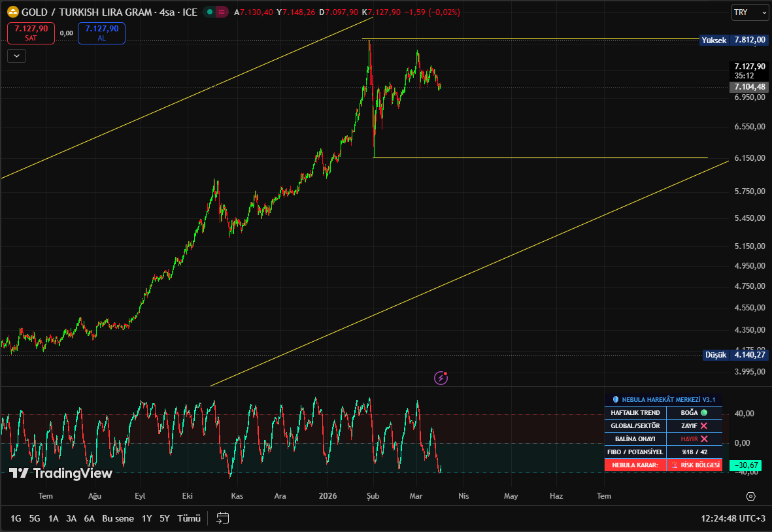
Task: Click the GLOBAL/SEKTÖR row label
Action: [x=635, y=425]
